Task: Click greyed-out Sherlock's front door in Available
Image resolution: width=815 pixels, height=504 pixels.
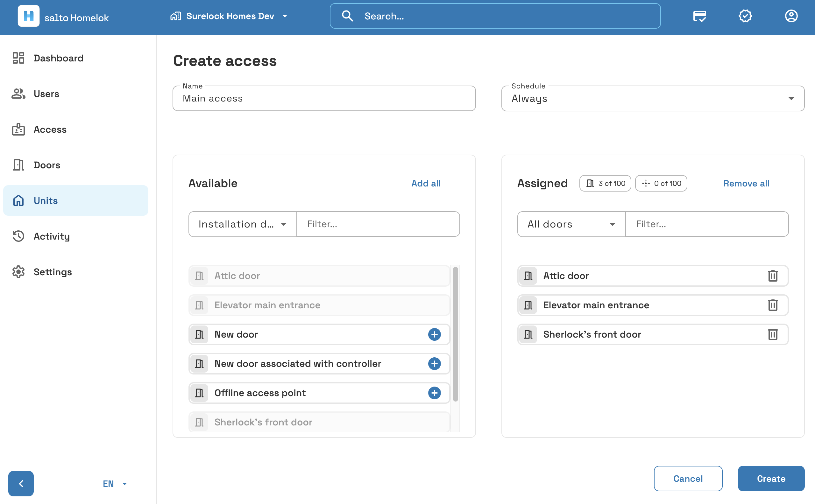Action: [319, 422]
